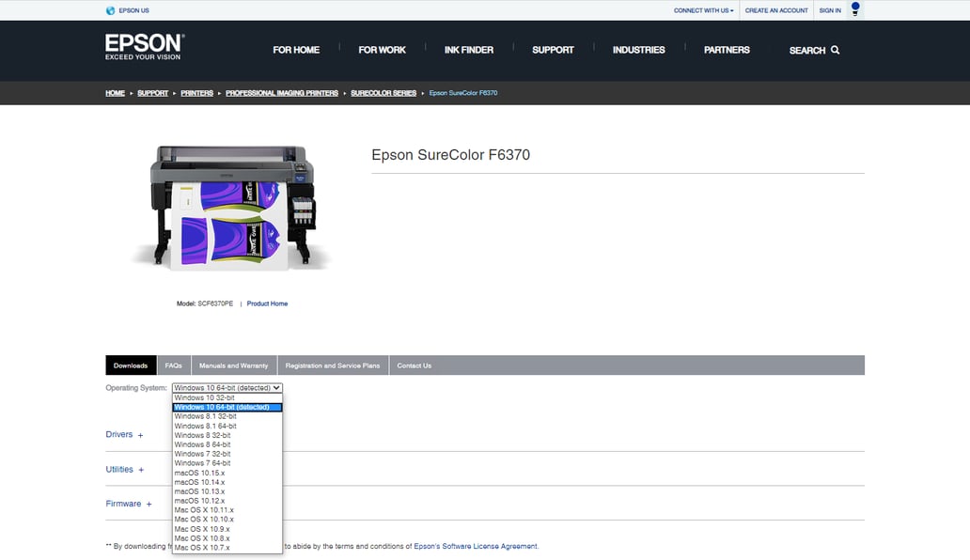Open the Manuals and Warranty tab
This screenshot has height=560, width=970.
[x=233, y=366]
